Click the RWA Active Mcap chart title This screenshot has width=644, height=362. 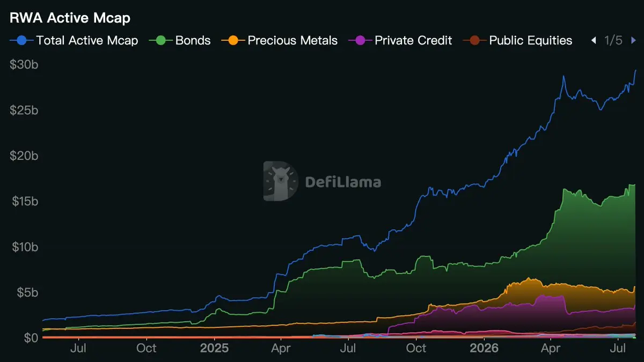[x=70, y=18]
